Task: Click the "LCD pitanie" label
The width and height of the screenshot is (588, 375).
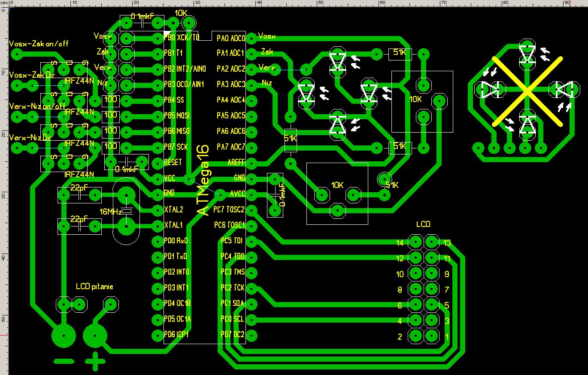Action: (x=94, y=287)
